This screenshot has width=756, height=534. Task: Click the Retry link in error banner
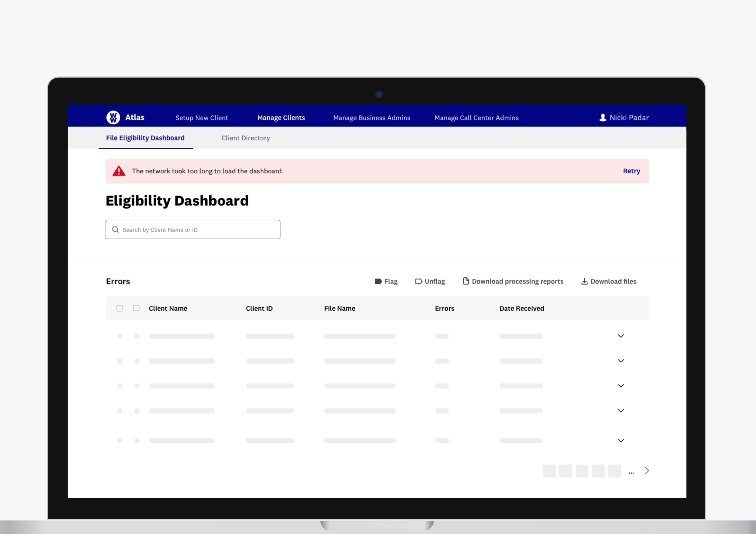tap(631, 171)
